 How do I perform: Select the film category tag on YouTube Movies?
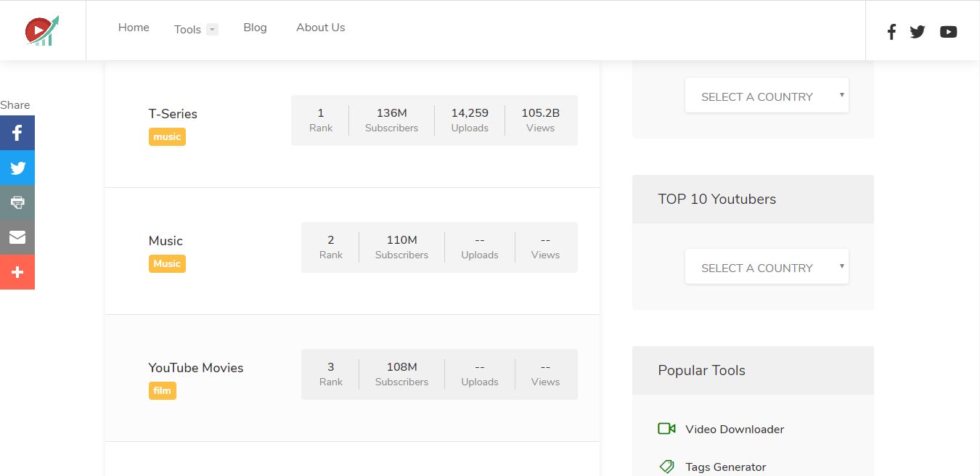(162, 390)
